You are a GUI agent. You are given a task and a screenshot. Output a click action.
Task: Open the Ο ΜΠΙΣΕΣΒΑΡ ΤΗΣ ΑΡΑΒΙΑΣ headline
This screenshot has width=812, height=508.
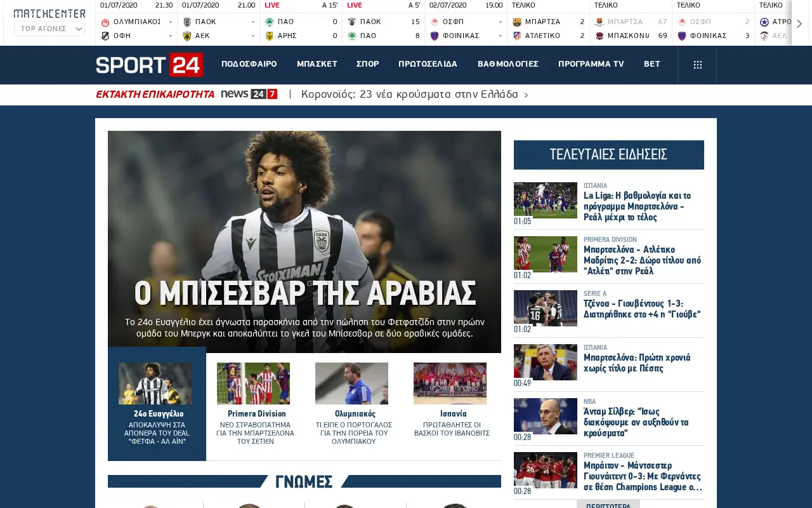tap(304, 293)
